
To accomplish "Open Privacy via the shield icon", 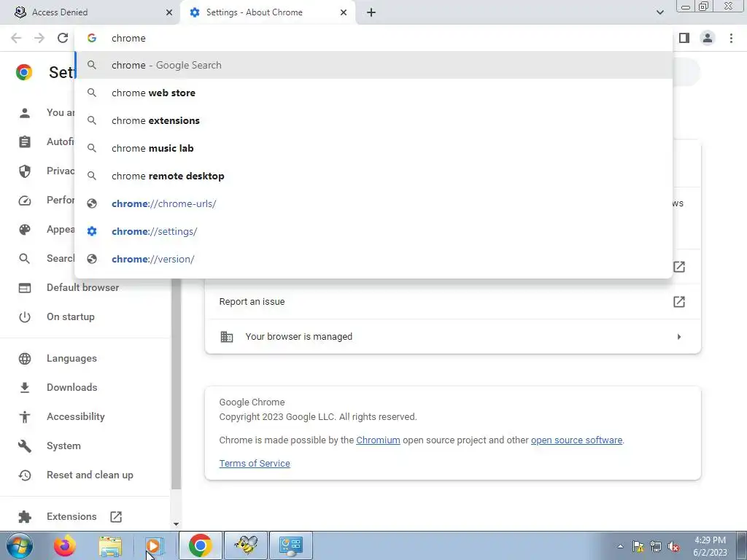I will [24, 171].
